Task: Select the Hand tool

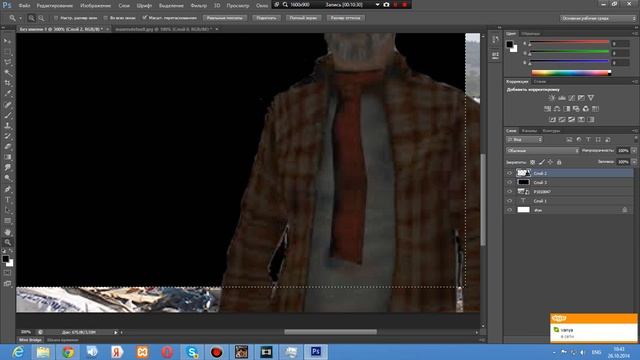Action: point(8,232)
